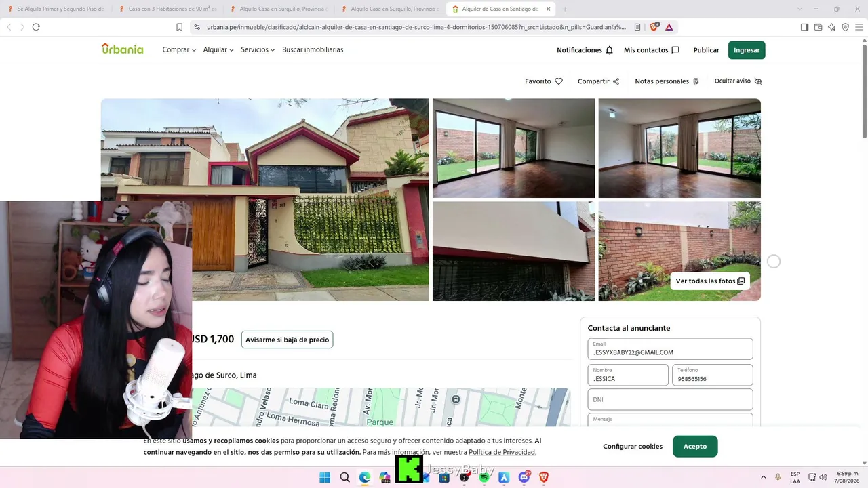Toggle browser sidebar panel
The height and width of the screenshot is (488, 868).
point(804,27)
